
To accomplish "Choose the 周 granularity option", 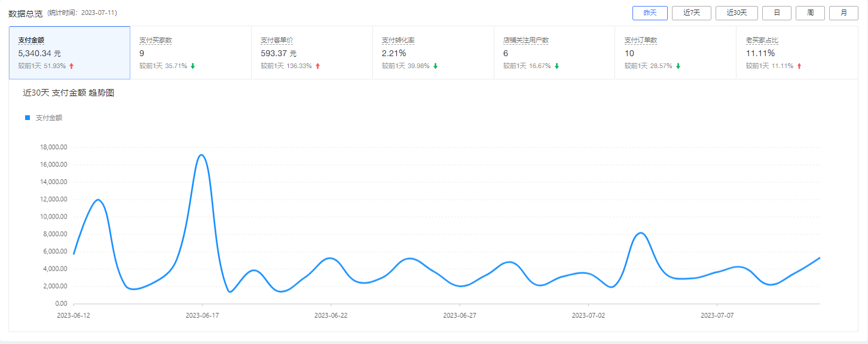I will 810,13.
